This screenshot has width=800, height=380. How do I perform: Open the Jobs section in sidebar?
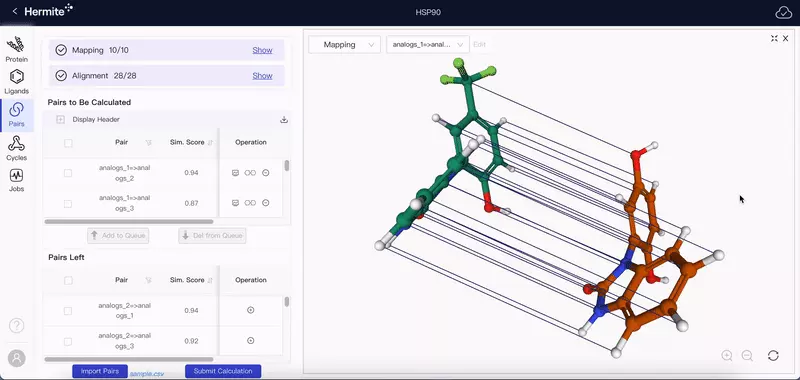point(16,180)
